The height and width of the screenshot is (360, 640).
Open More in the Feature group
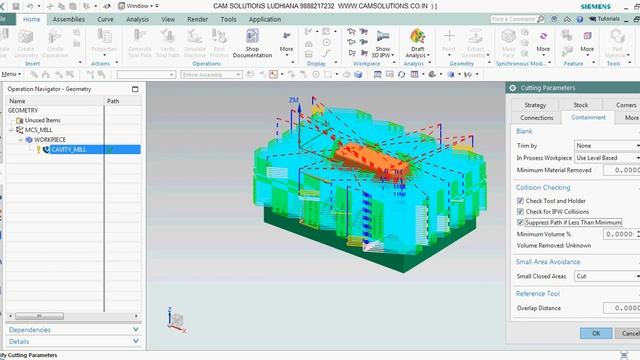pyautogui.click(x=587, y=43)
